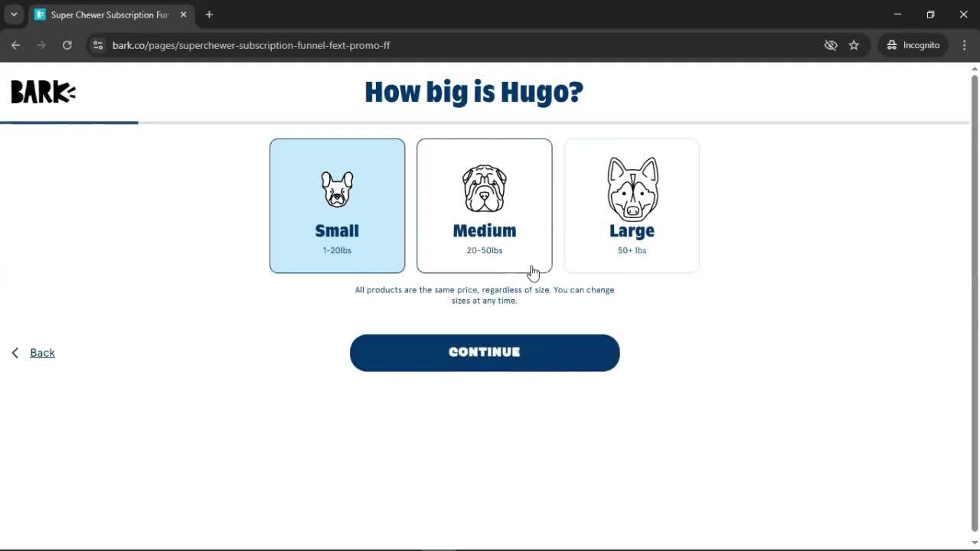Minimize the browser window
Image resolution: width=980 pixels, height=551 pixels.
tap(897, 15)
